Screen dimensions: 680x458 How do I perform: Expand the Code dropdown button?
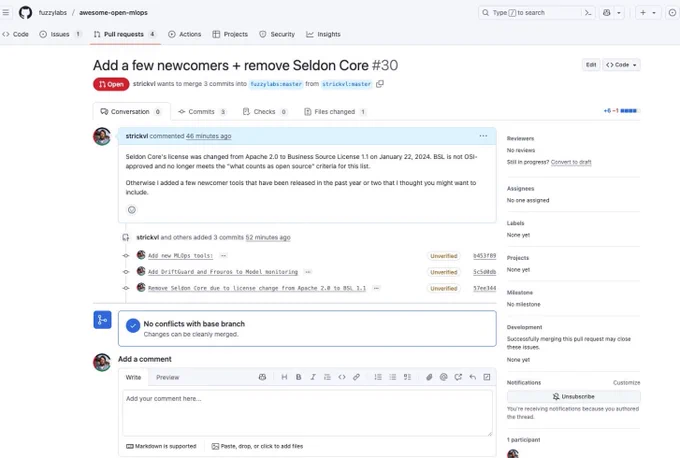(621, 65)
